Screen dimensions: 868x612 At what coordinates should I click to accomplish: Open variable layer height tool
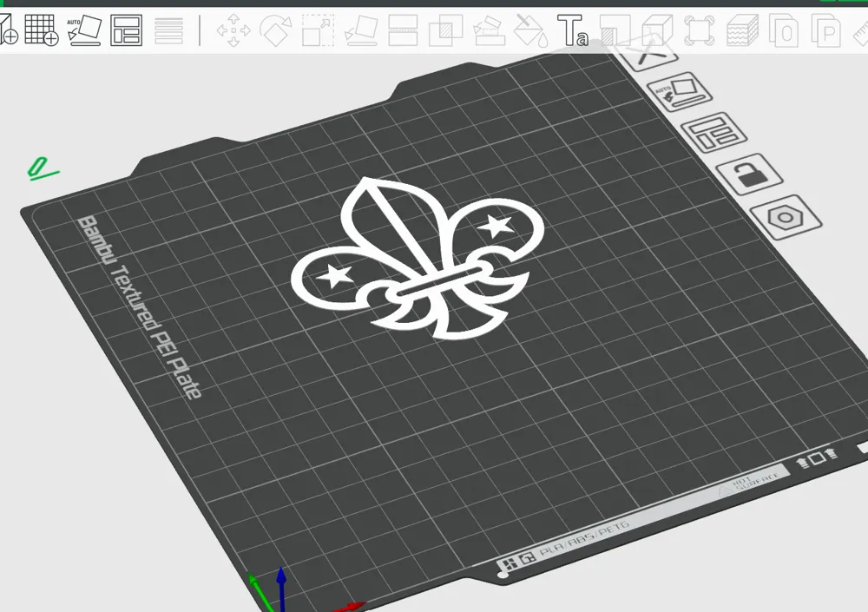click(x=169, y=30)
